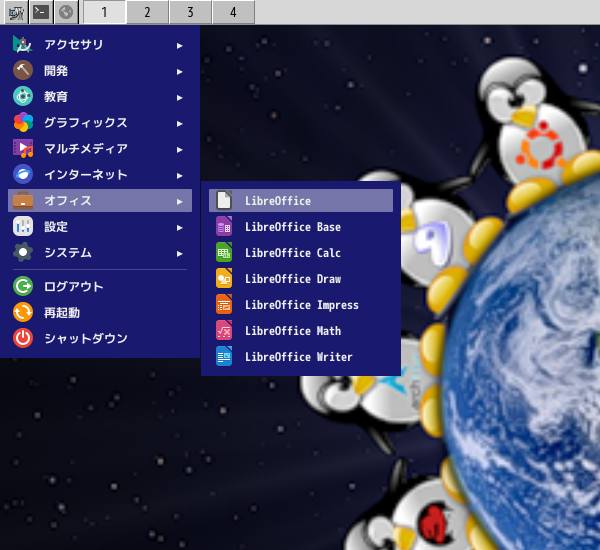Select the オフィス menu label
The height and width of the screenshot is (550, 600).
tap(68, 201)
